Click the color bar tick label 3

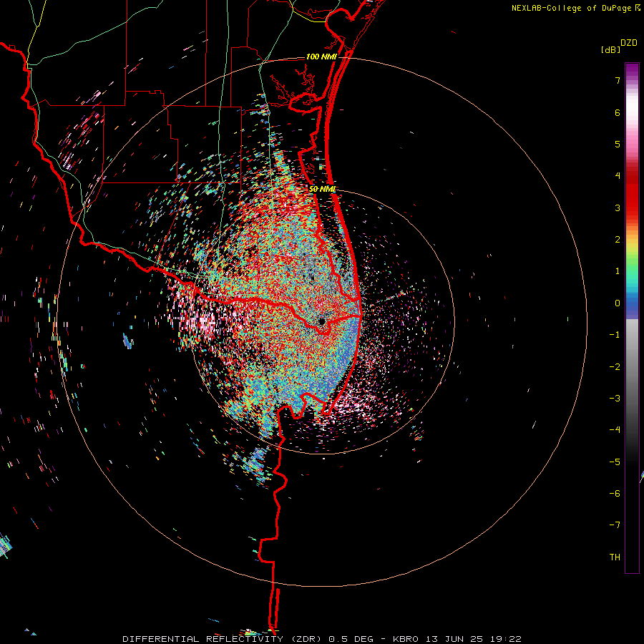point(618,208)
